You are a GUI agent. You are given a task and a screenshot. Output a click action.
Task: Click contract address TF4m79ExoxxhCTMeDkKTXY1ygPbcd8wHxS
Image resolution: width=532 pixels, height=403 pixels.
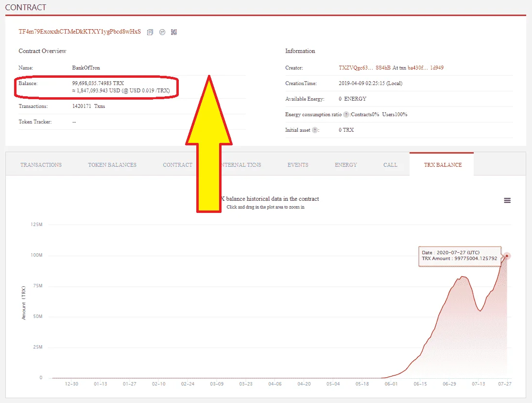tap(80, 32)
